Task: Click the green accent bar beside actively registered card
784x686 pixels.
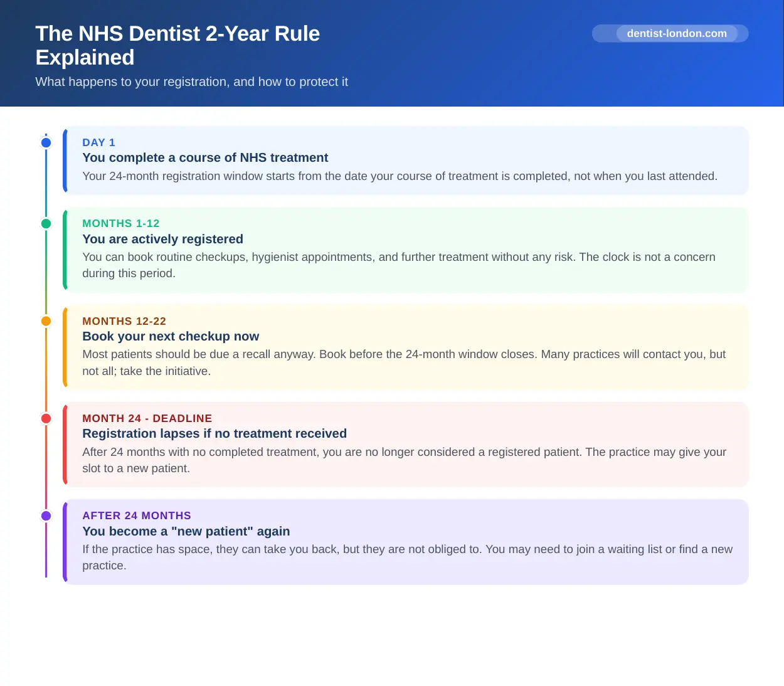Action: click(65, 250)
